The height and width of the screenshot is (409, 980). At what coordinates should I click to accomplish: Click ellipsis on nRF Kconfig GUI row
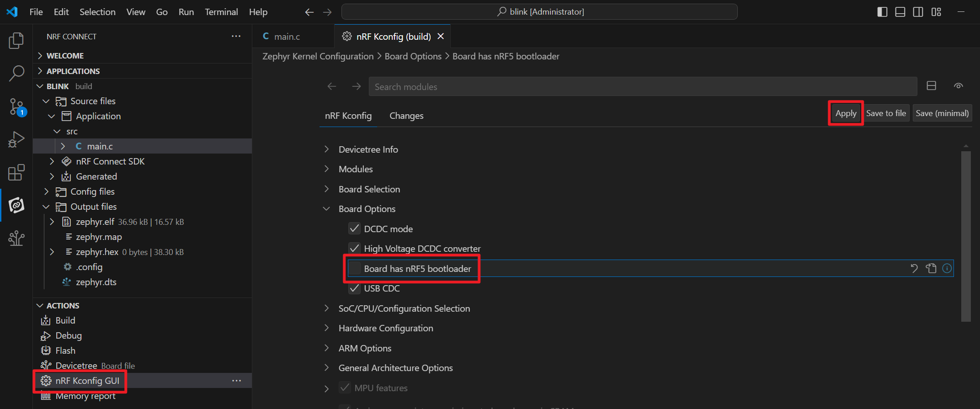(x=236, y=381)
